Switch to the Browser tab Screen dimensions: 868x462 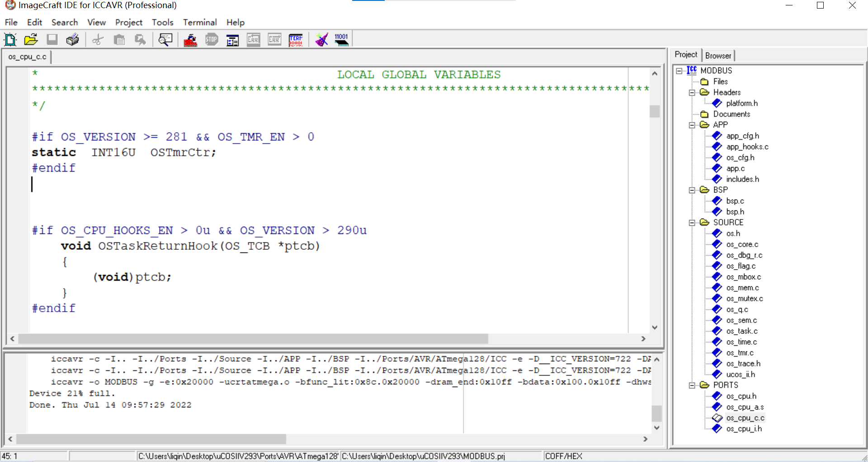tap(718, 55)
